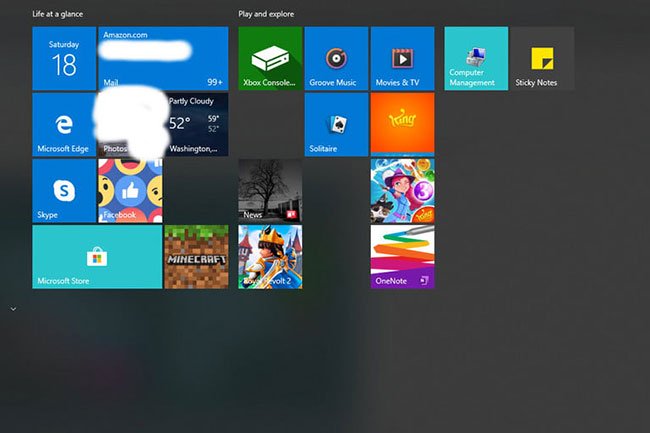The height and width of the screenshot is (433, 650).
Task: Open the Mail tile showing 99+
Action: point(163,58)
